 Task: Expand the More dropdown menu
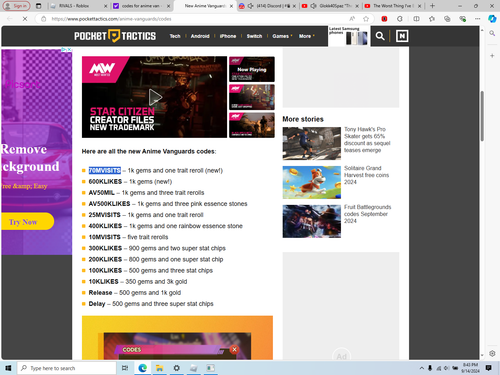306,36
